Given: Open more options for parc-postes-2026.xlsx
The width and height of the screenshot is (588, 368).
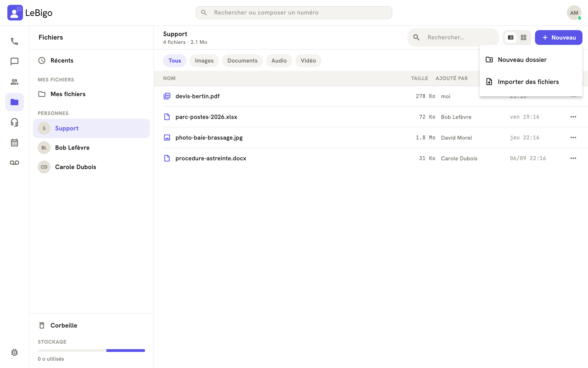Looking at the screenshot, I should click(x=573, y=117).
